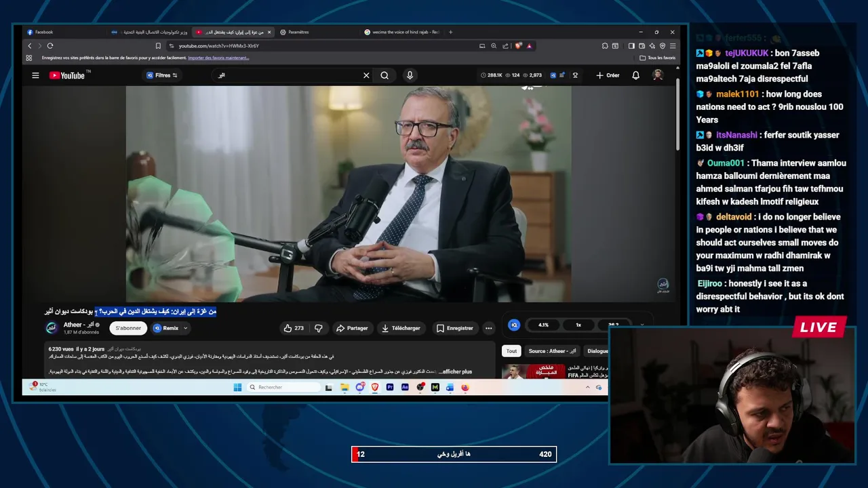The width and height of the screenshot is (868, 488).
Task: Open the YouTube account avatar menu
Action: coord(657,75)
